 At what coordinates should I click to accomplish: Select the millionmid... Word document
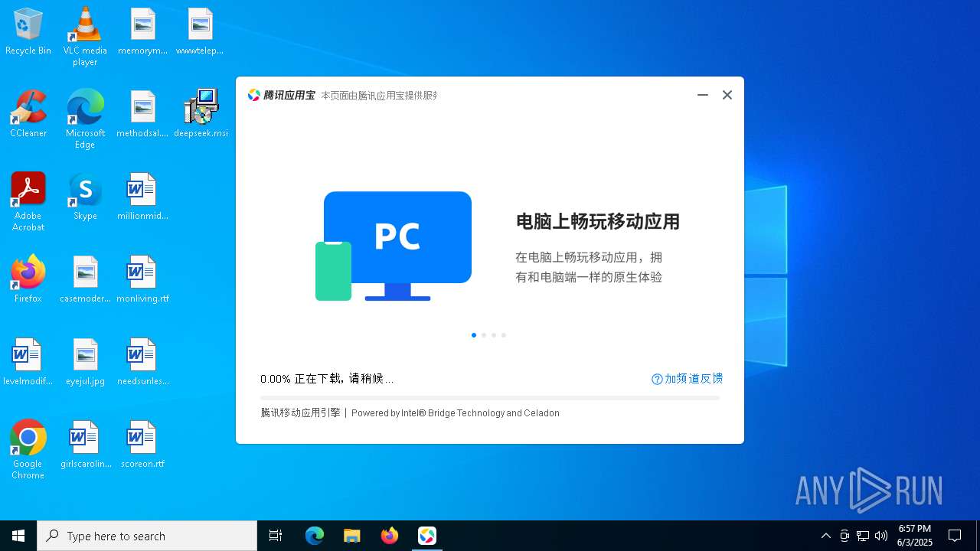[x=142, y=197]
